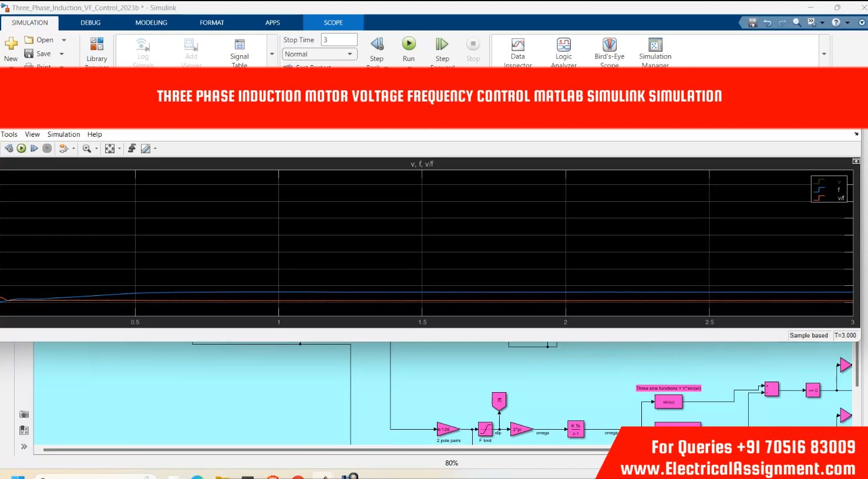Click the Stop button in toolstrip

click(473, 49)
